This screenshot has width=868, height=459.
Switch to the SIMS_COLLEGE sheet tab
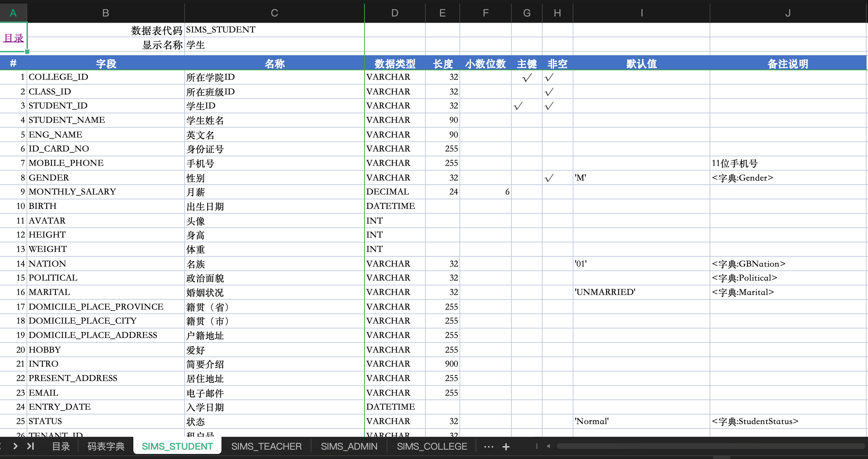[x=432, y=446]
